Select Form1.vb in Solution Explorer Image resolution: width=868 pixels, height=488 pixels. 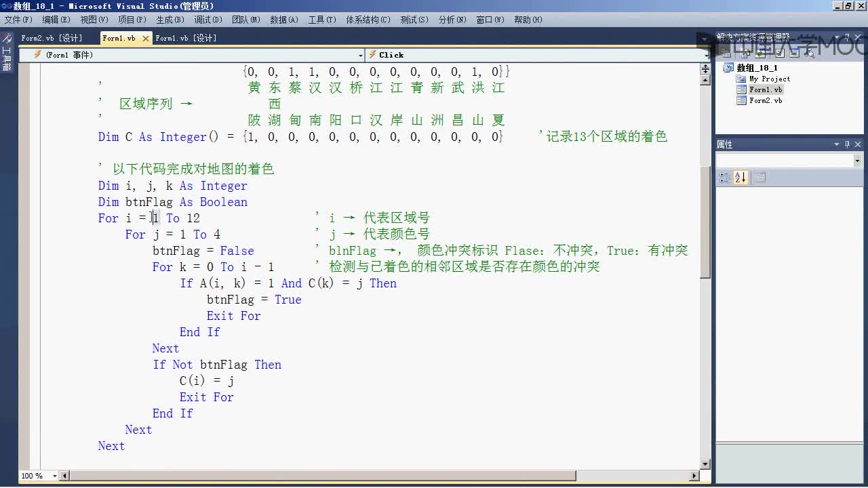coord(766,89)
